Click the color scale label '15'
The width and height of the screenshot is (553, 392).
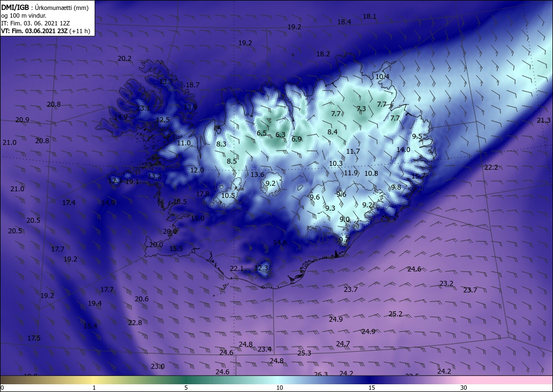pos(372,388)
